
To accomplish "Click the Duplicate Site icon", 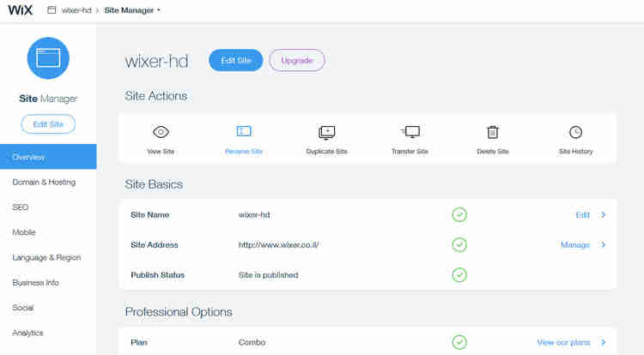I will [x=327, y=132].
